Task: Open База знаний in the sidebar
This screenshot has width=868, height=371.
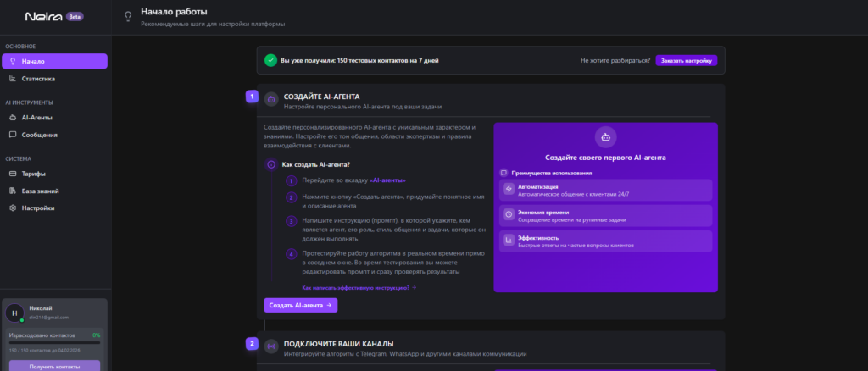Action: (40, 191)
